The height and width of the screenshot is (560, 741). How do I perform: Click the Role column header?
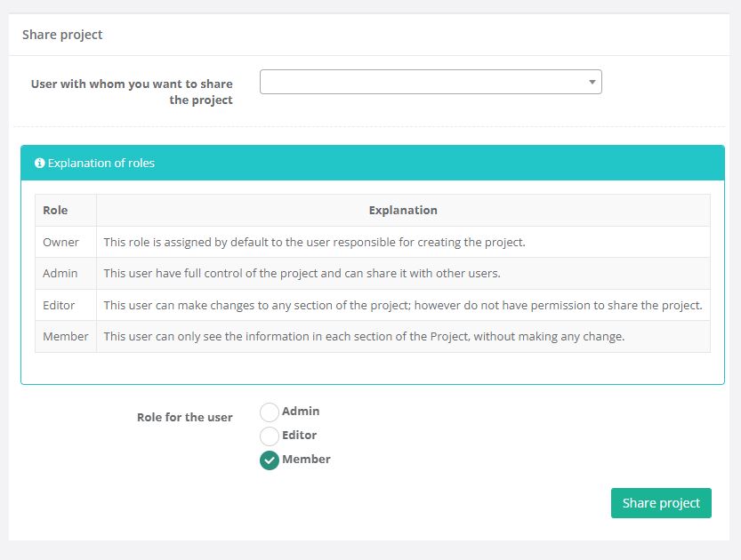tap(55, 211)
